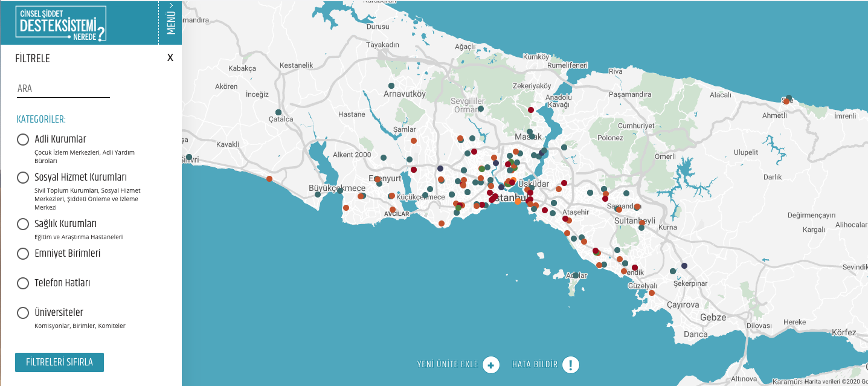Click the purple marker above Şekerpınar
Screen dimensions: 868x386
684,266
